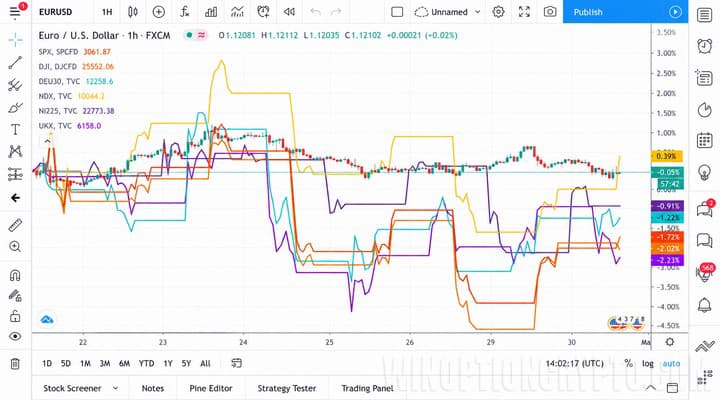Open the watchlist panel icon

704,15
